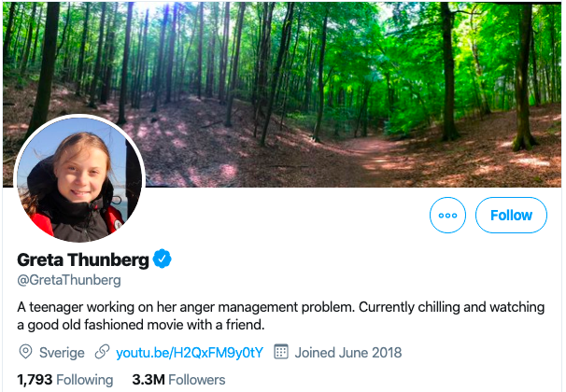The image size is (566, 392).
Task: Click the @GretaThunberg handle
Action: tap(69, 280)
